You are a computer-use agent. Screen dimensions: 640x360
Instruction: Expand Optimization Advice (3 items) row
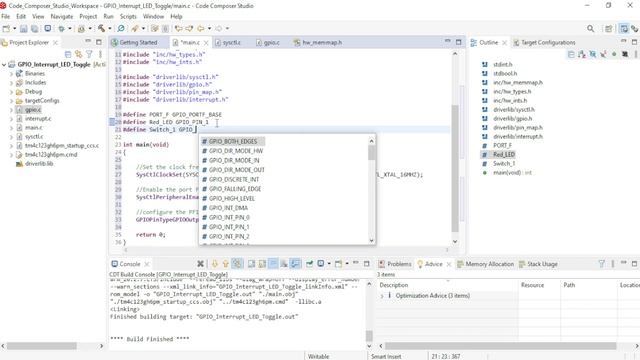382,296
